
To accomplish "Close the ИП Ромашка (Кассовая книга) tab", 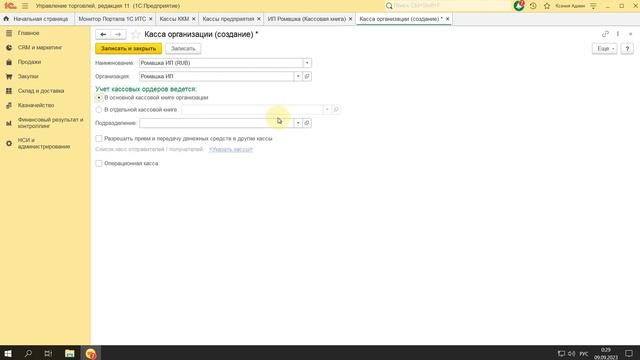I will pyautogui.click(x=350, y=19).
